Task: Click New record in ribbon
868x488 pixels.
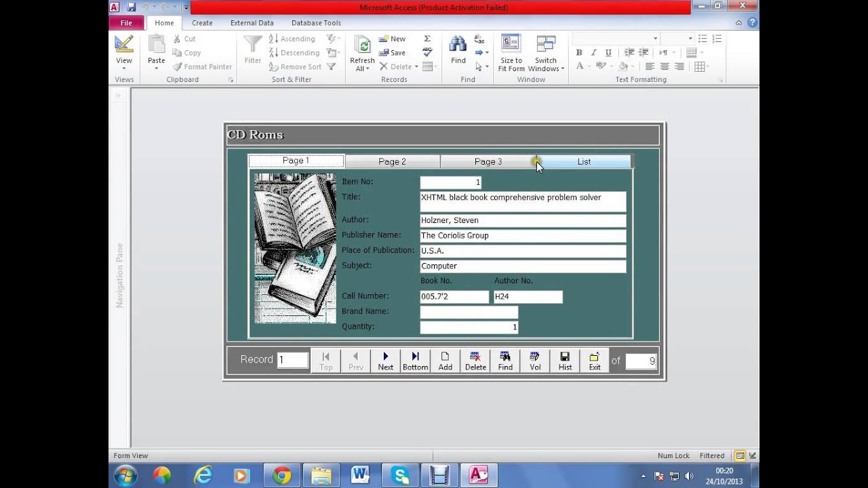Action: [392, 39]
